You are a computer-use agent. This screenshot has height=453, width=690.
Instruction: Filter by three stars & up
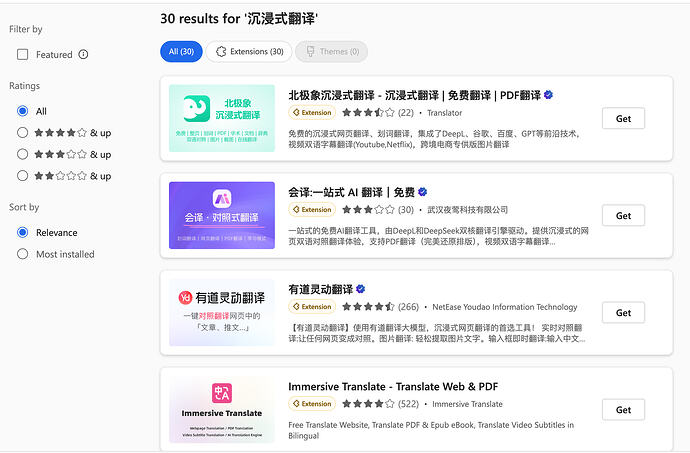(x=23, y=154)
